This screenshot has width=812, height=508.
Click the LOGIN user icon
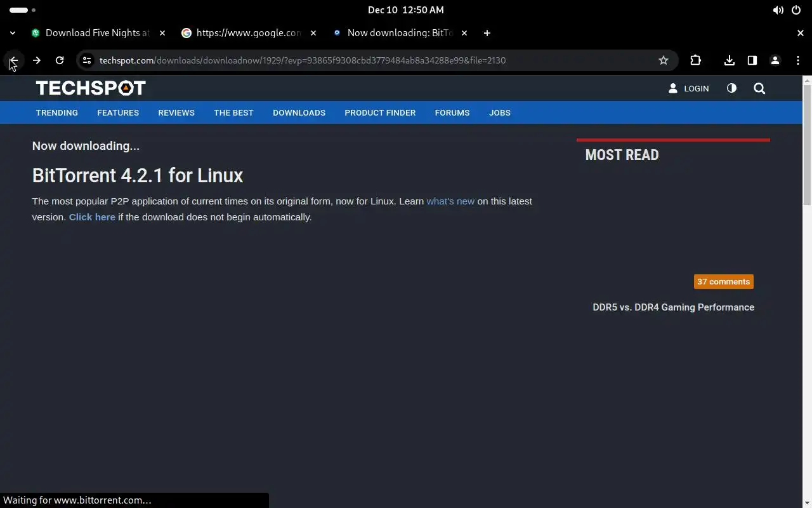pyautogui.click(x=673, y=88)
